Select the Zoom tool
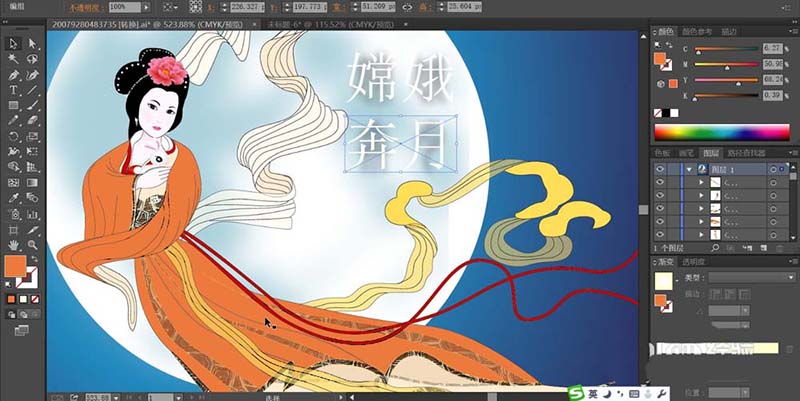 33,245
